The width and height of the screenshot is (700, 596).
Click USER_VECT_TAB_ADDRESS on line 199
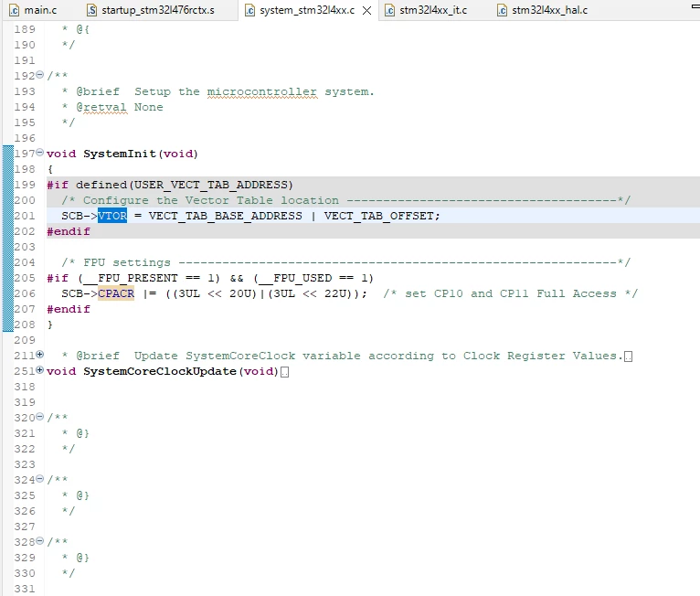click(x=211, y=185)
